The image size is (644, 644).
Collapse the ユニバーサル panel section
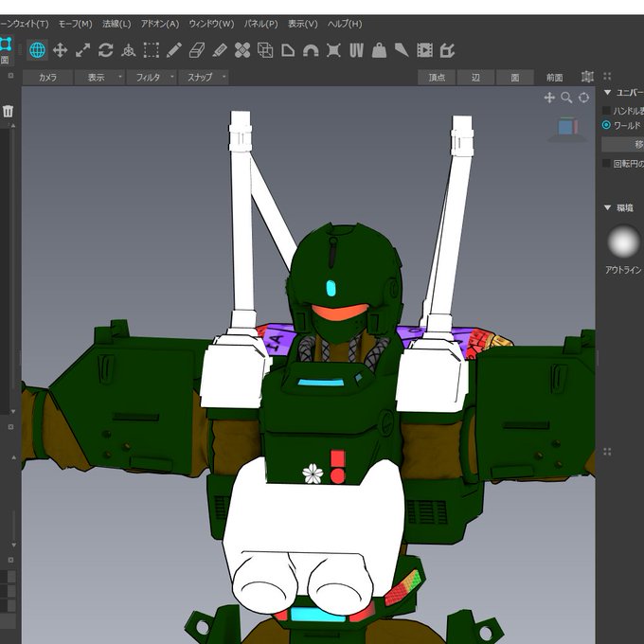607,93
